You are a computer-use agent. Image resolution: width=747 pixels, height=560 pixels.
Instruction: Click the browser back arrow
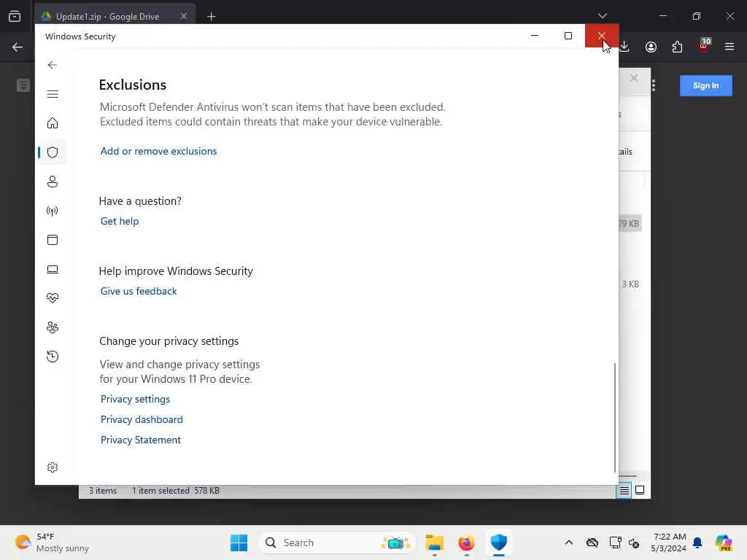tap(18, 47)
